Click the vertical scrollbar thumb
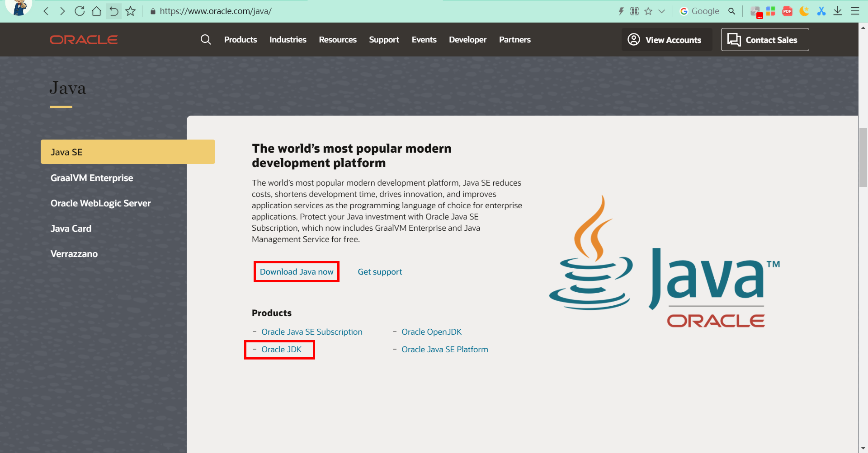Image resolution: width=868 pixels, height=453 pixels. (863, 158)
